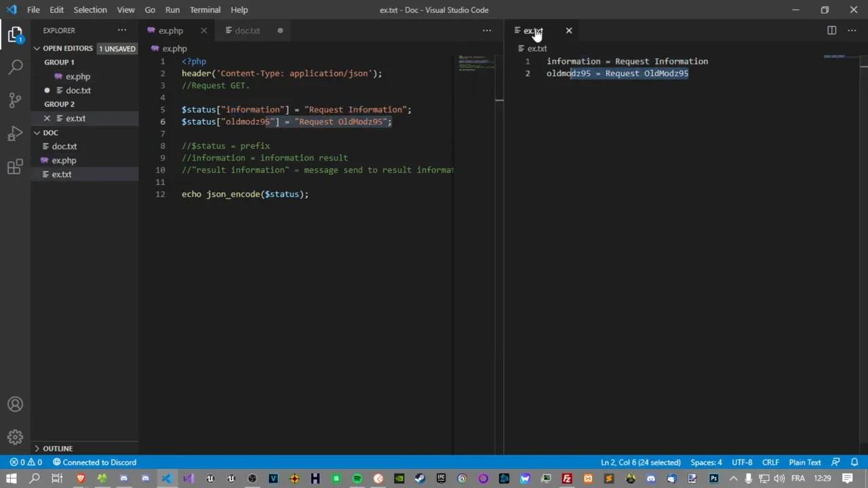Open the Run menu
The height and width of the screenshot is (488, 868).
pyautogui.click(x=172, y=9)
